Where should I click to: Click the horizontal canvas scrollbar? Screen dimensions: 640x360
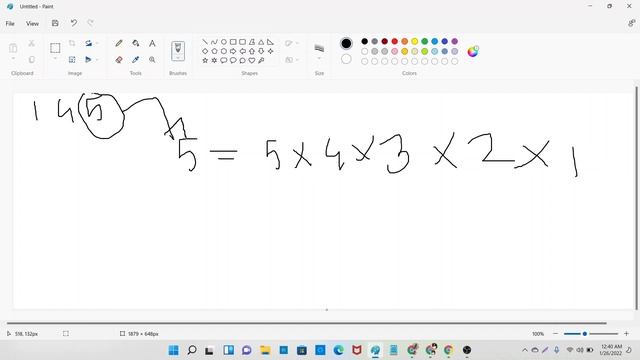tap(307, 323)
